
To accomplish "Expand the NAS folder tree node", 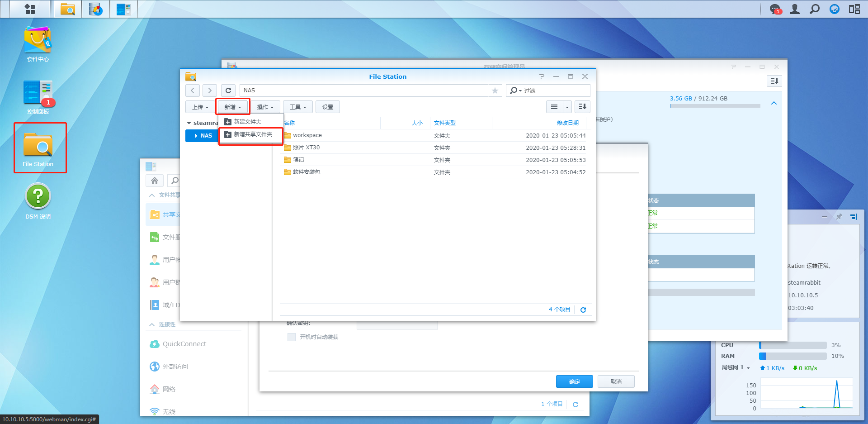I will click(196, 136).
